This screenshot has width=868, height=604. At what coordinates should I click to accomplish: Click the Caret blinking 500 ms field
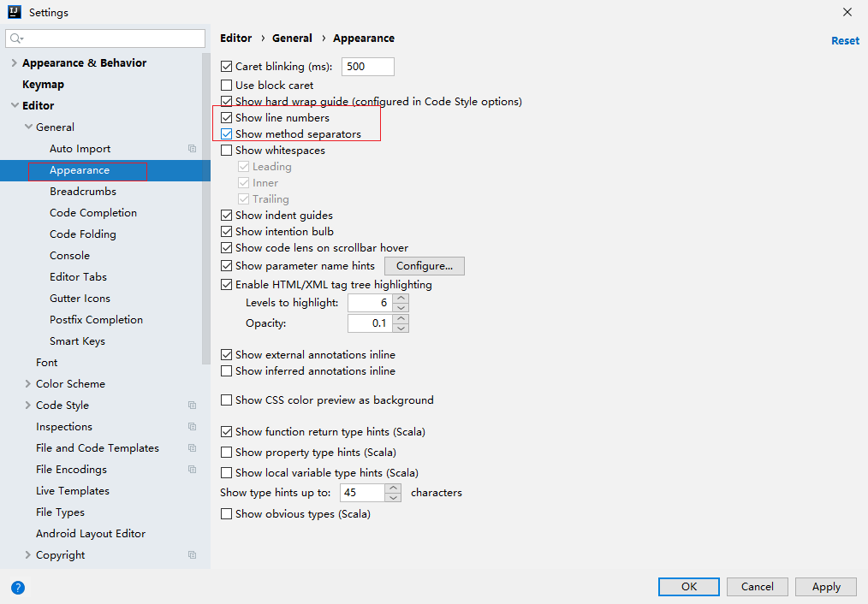pos(368,67)
